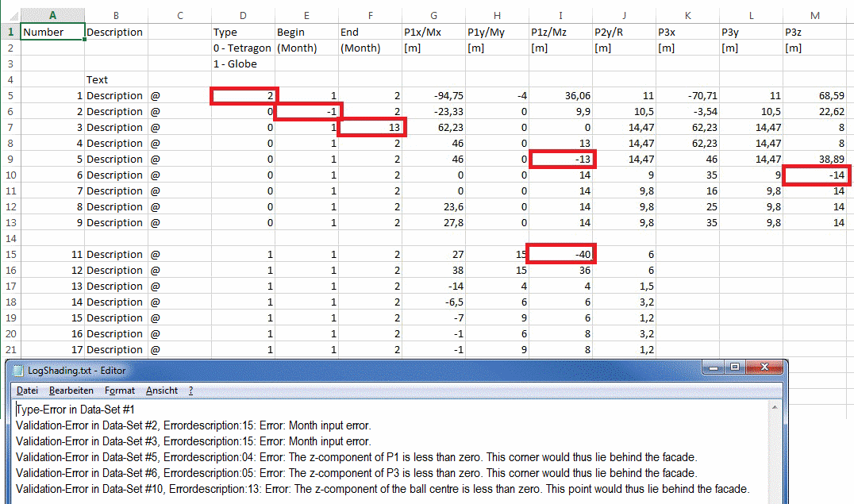
Task: Select the '(Month)' cell under Begin
Action: click(x=306, y=48)
